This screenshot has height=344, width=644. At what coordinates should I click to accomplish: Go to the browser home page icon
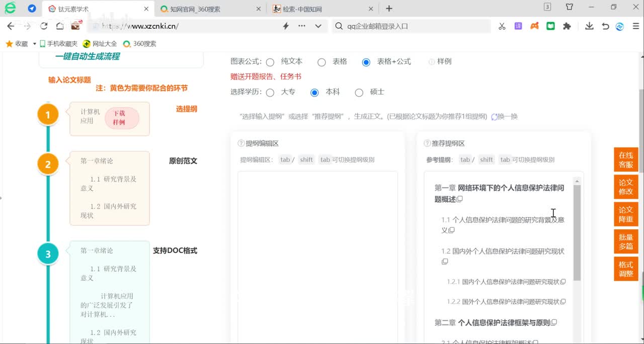(60, 26)
